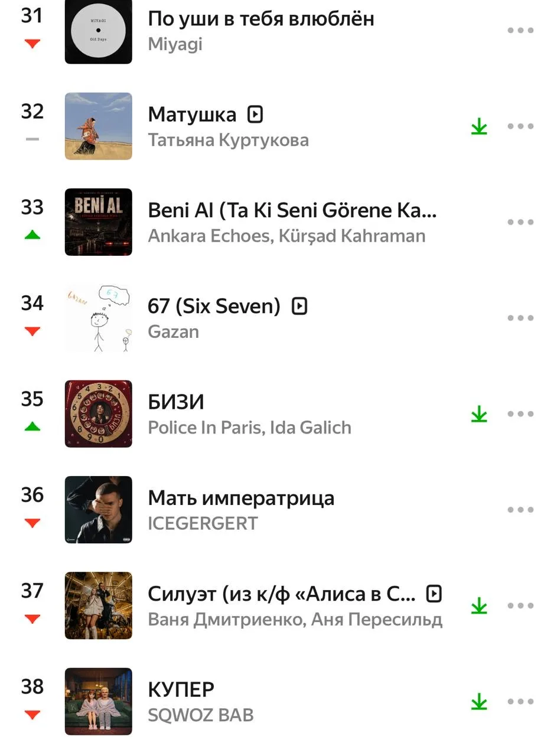Open the video clip icon next to Матушка
557x756 pixels.
click(x=255, y=114)
